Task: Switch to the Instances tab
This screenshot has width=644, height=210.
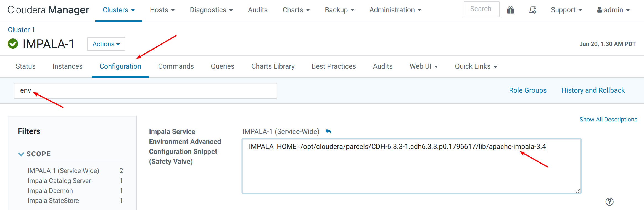Action: [x=68, y=66]
